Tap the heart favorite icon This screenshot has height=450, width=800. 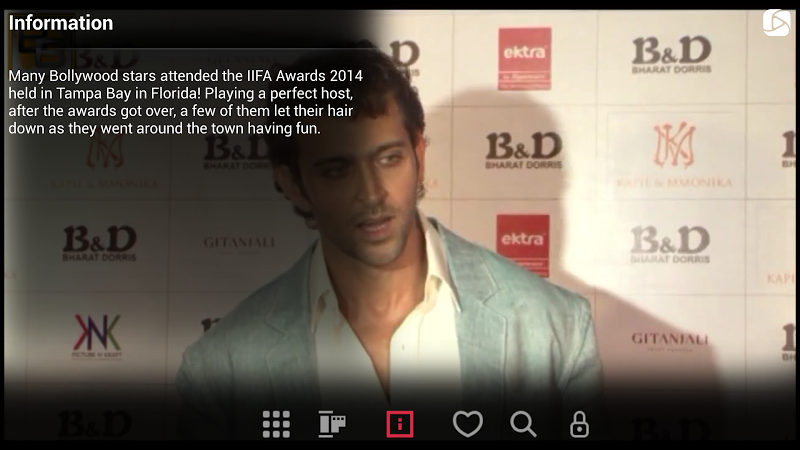click(467, 424)
